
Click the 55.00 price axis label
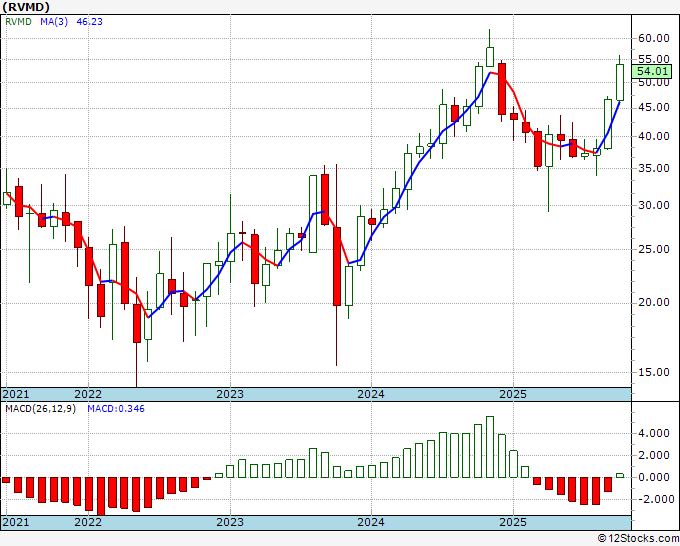[654, 59]
